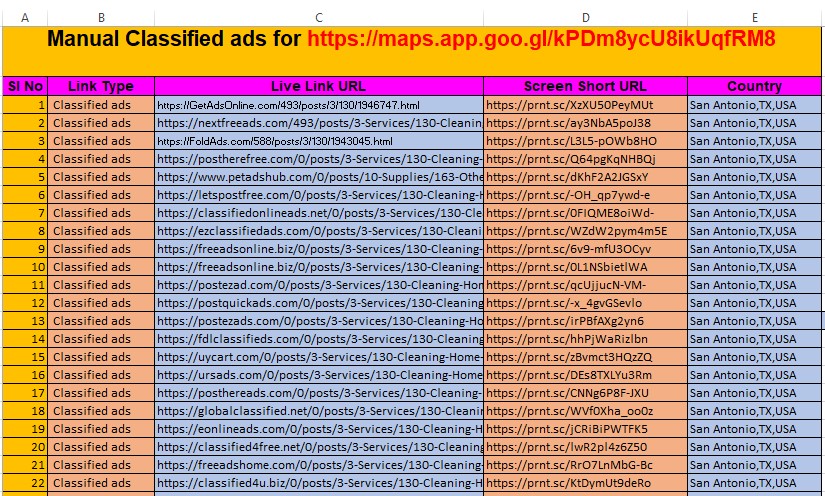Open the GetAdsOnline.com live link
The width and height of the screenshot is (825, 496).
[x=288, y=105]
